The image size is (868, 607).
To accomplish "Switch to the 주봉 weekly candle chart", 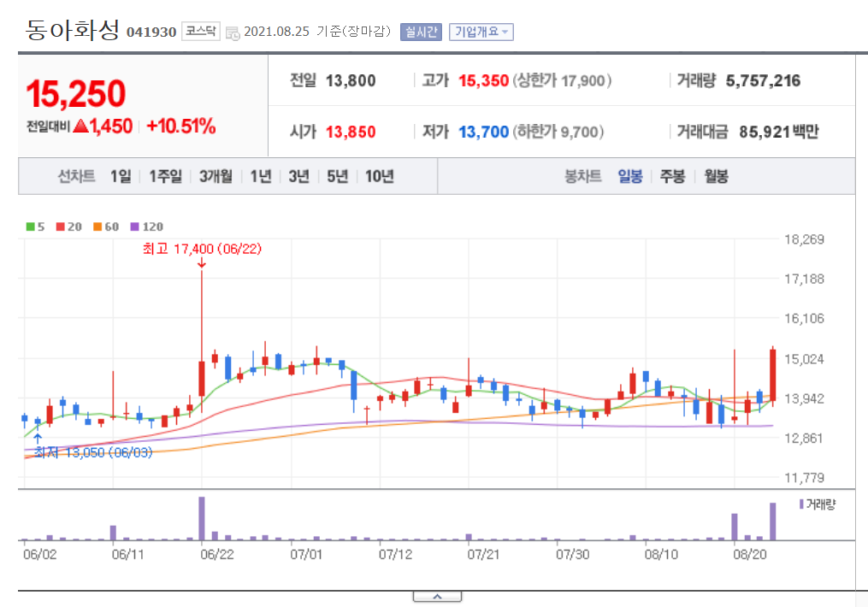I will pyautogui.click(x=672, y=176).
